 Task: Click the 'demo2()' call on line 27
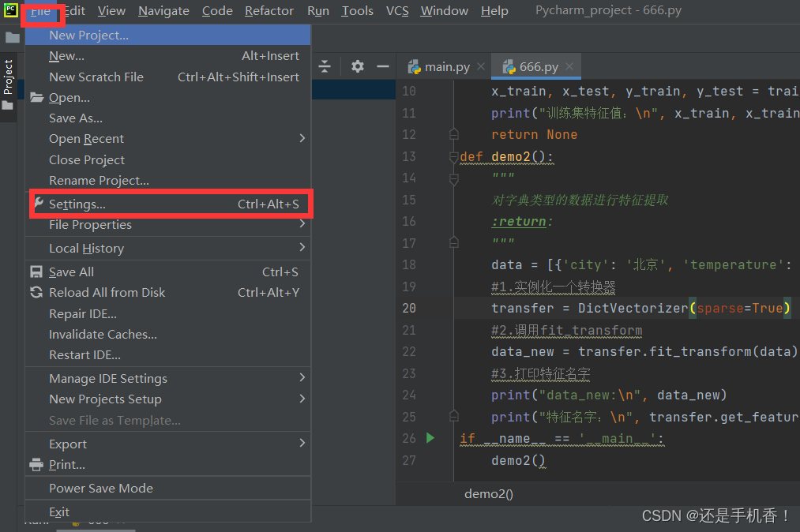pyautogui.click(x=518, y=461)
